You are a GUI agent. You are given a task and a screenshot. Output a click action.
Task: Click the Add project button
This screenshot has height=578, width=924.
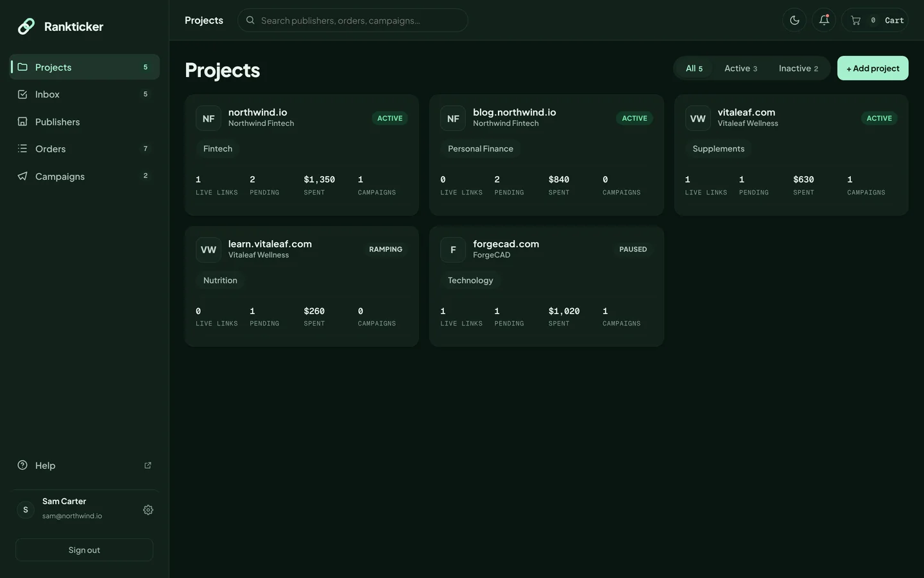(873, 68)
